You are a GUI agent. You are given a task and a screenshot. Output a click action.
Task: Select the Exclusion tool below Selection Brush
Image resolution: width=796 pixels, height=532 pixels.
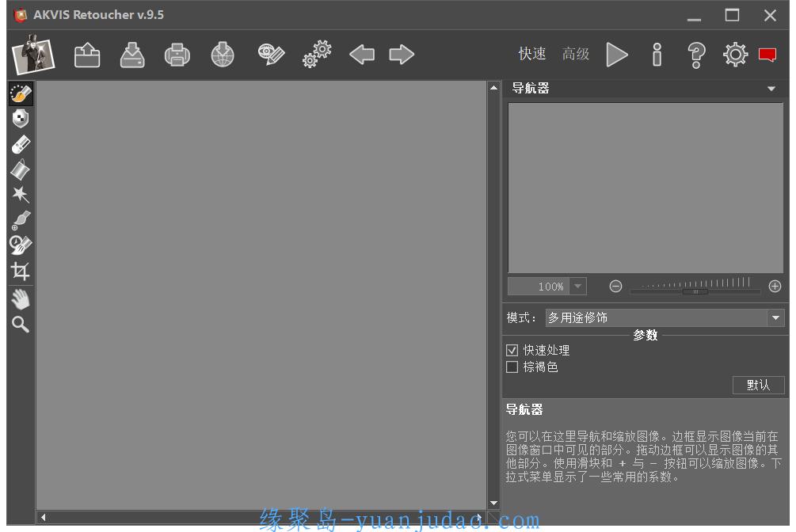click(x=21, y=119)
